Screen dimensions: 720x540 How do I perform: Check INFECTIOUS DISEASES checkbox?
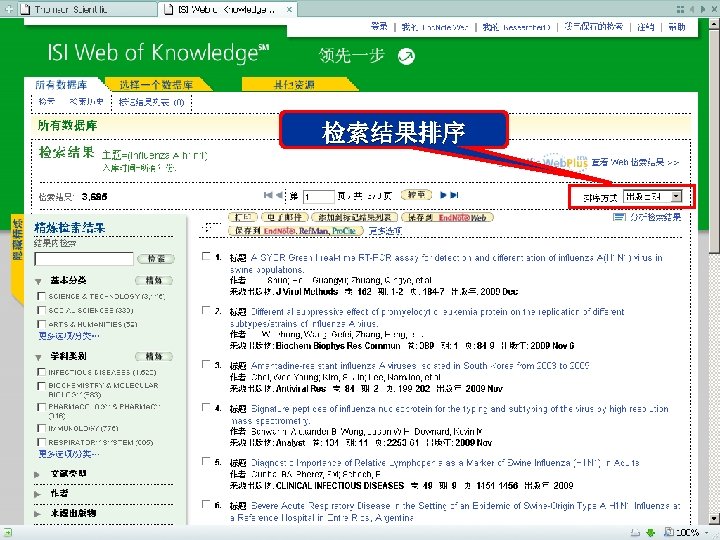coord(41,372)
